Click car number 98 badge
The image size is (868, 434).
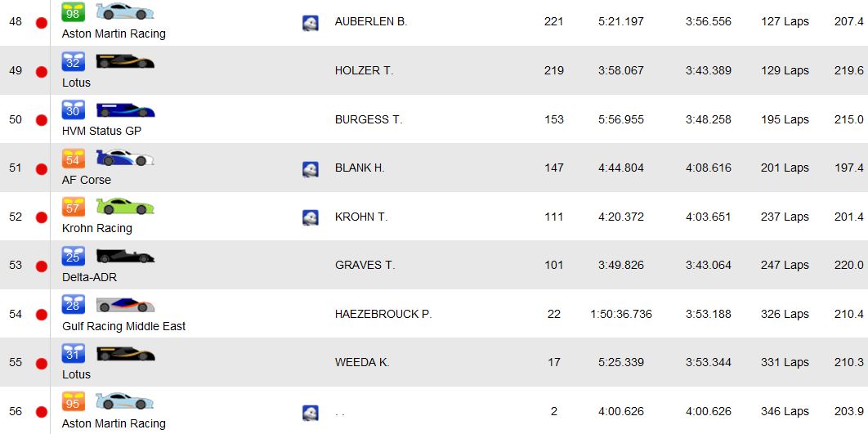point(74,12)
